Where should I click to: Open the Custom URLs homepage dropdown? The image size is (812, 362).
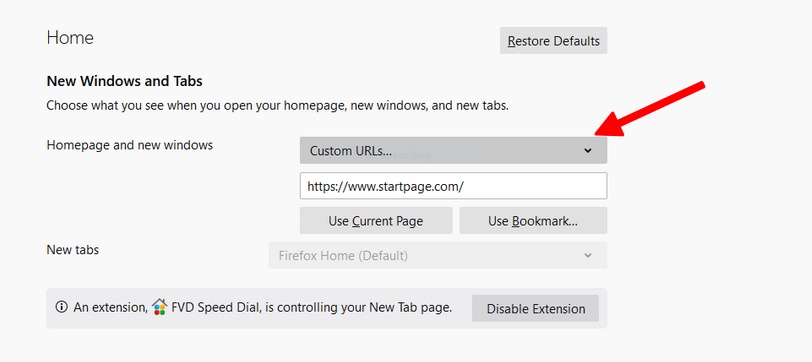[453, 151]
